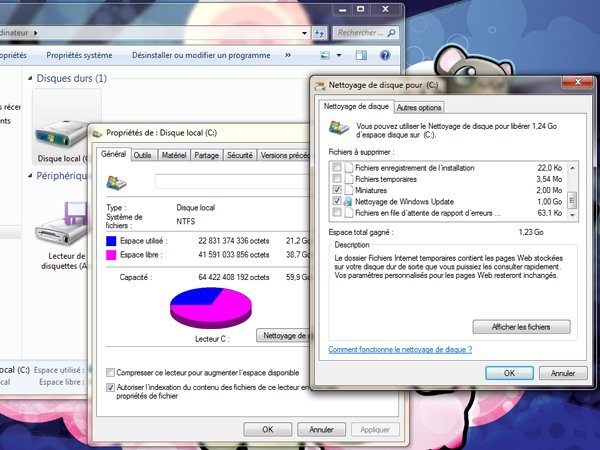
Task: Select the floppy disk drive icon
Action: click(x=61, y=224)
